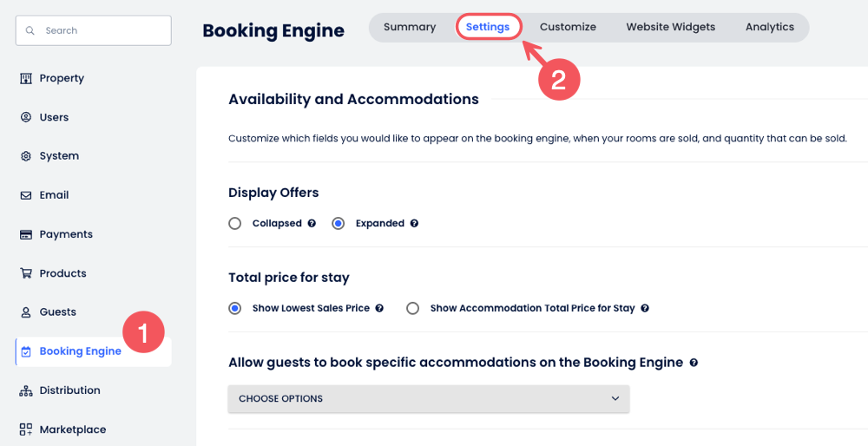Open Guests in the sidebar
The width and height of the screenshot is (868, 446).
pos(57,312)
